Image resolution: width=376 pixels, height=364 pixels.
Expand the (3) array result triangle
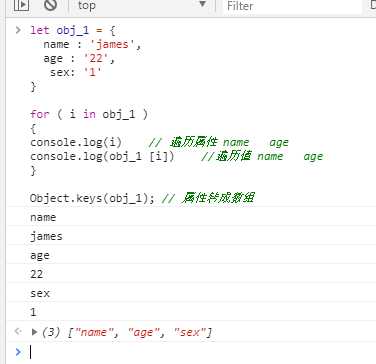coord(34,332)
